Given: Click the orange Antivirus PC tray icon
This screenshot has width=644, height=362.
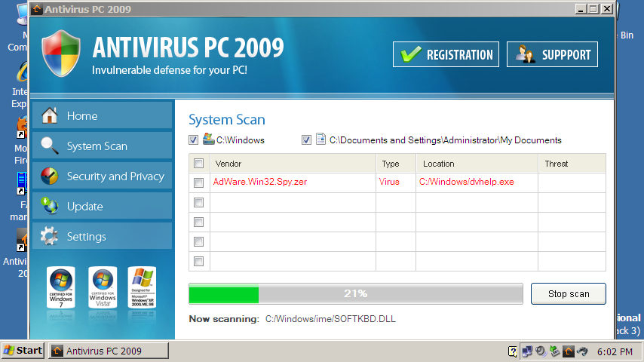Looking at the screenshot, I should (x=569, y=351).
